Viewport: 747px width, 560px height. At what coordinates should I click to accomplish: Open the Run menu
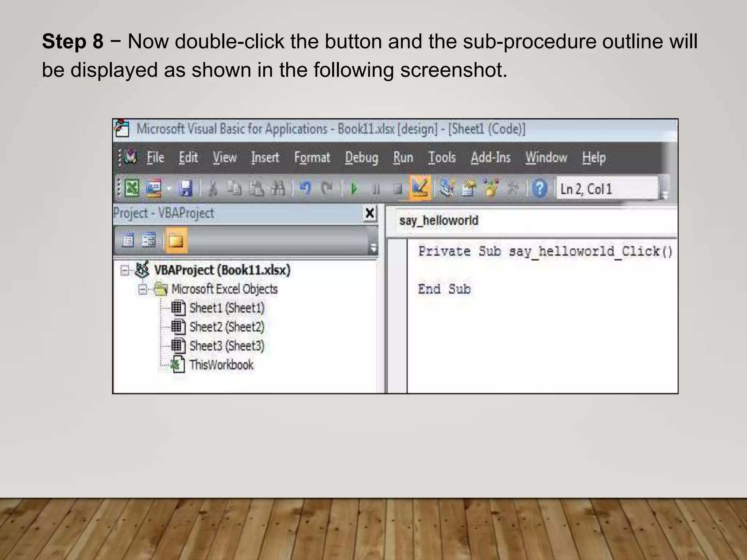pyautogui.click(x=403, y=157)
